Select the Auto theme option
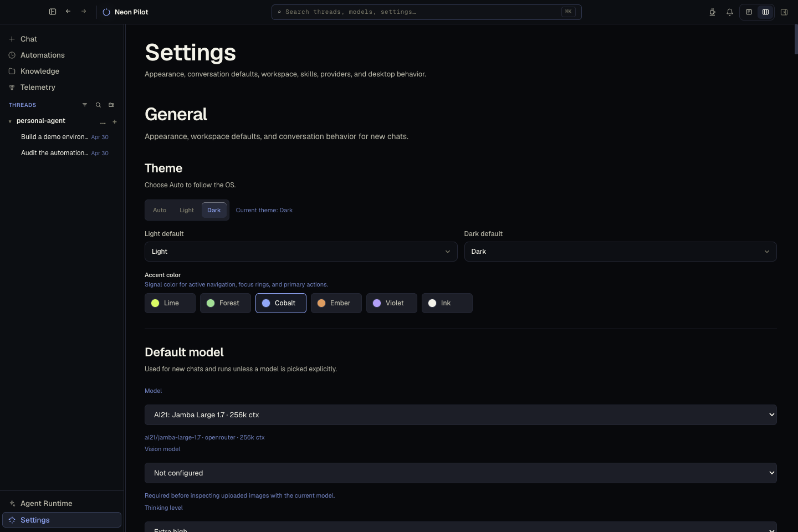Viewport: 798px width, 532px height. tap(160, 210)
